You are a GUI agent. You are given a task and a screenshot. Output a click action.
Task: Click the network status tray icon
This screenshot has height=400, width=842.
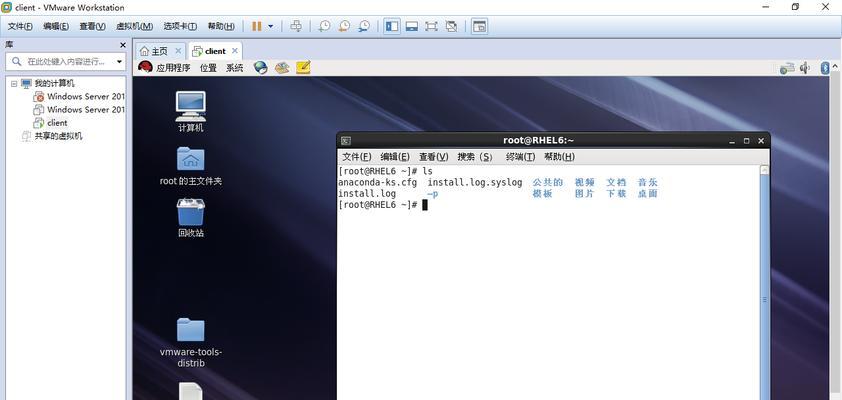tap(787, 68)
